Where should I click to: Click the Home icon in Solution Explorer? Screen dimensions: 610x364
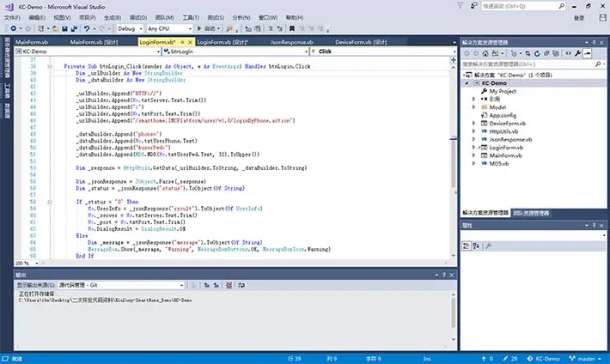[485, 53]
